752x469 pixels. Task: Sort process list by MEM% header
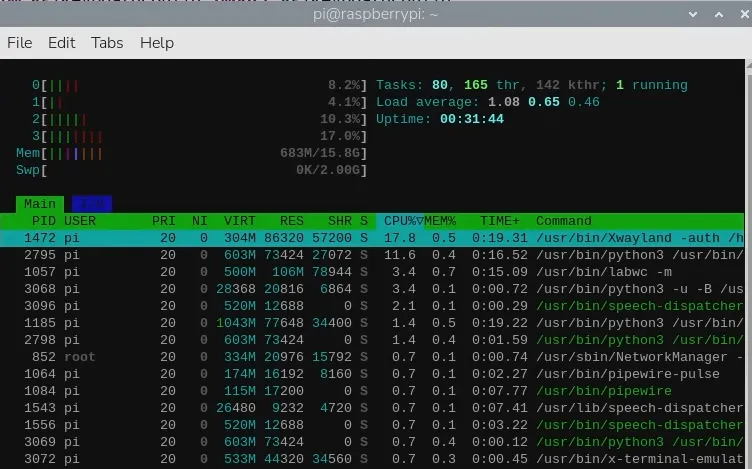point(441,221)
